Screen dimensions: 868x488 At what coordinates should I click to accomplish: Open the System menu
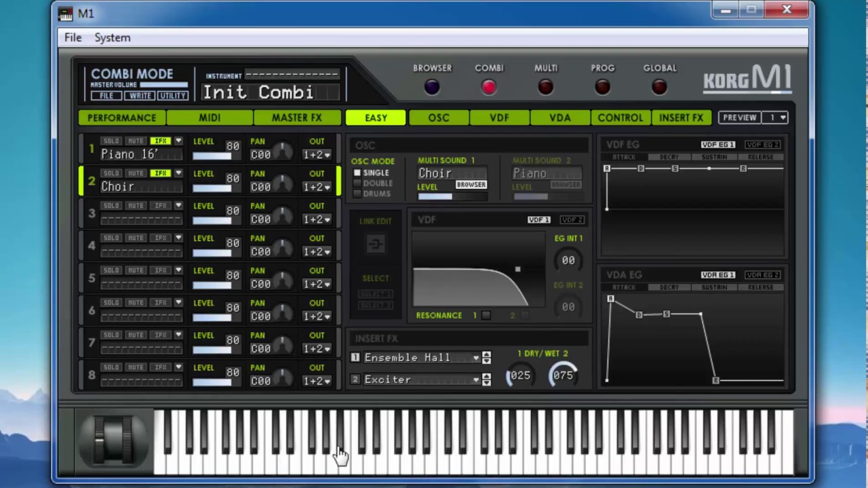point(113,37)
